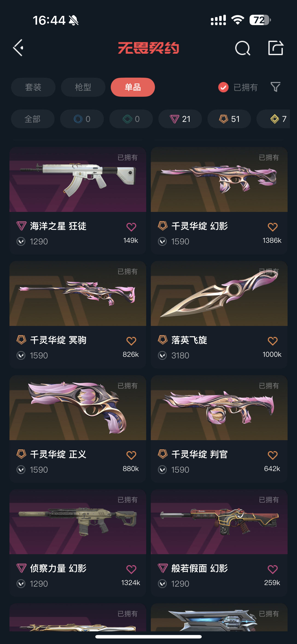Tap heart icon on 千灵华绽 幻影
The height and width of the screenshot is (644, 297).
273,227
